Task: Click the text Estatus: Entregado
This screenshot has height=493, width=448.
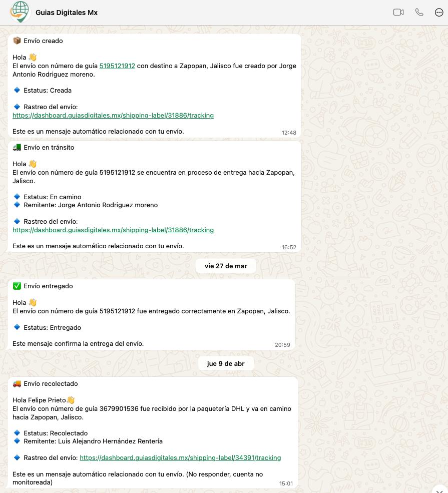Action: (x=52, y=328)
